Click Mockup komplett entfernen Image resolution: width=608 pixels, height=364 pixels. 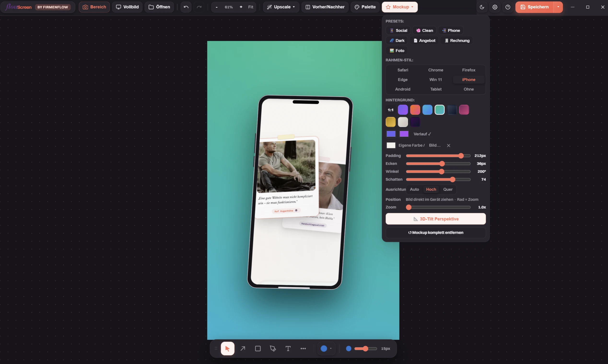tap(436, 233)
